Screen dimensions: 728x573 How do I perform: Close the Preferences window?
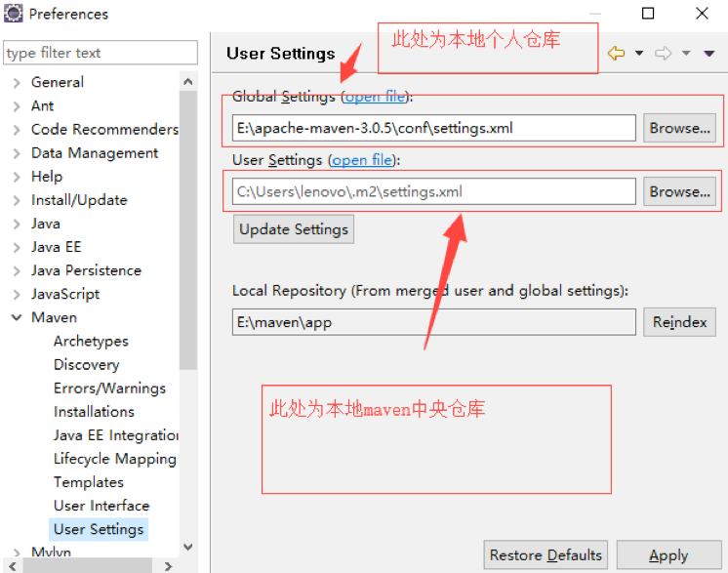pyautogui.click(x=702, y=13)
